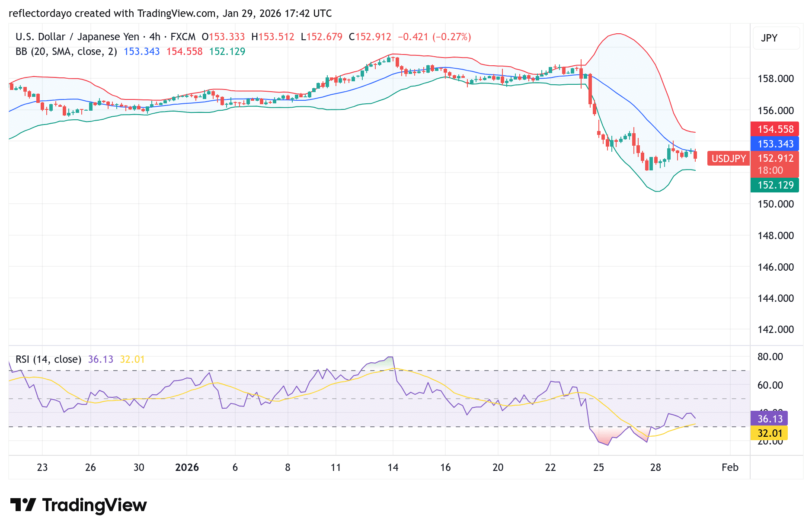Switch to the 2026 marker on the date axis
Viewport: 812px width, 531px height.
pyautogui.click(x=187, y=467)
